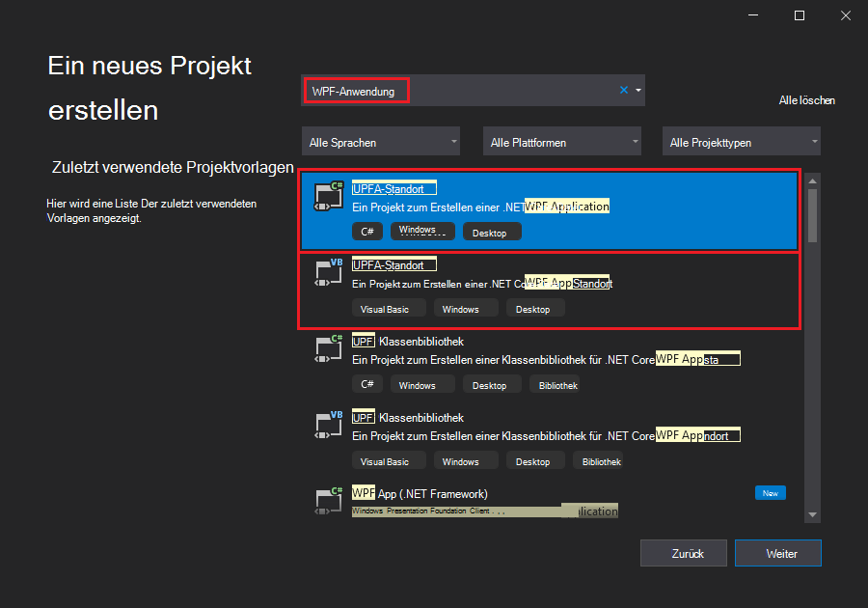Click the WPF App (.NET Framework) icon
Screen dimensions: 868x608
329,501
